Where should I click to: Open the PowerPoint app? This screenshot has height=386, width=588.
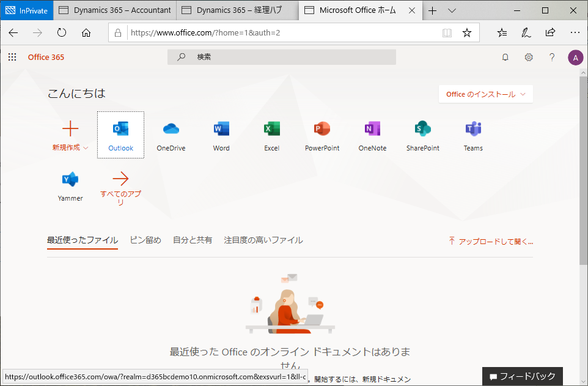coord(322,135)
